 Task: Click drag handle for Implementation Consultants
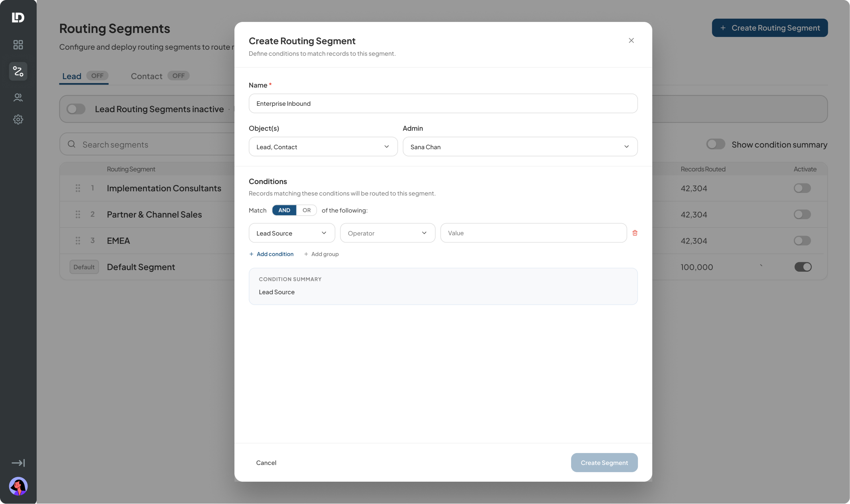[78, 188]
